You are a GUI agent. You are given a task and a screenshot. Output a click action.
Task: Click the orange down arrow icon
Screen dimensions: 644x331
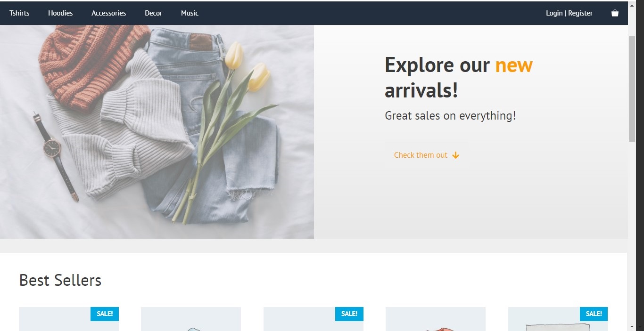(x=455, y=155)
